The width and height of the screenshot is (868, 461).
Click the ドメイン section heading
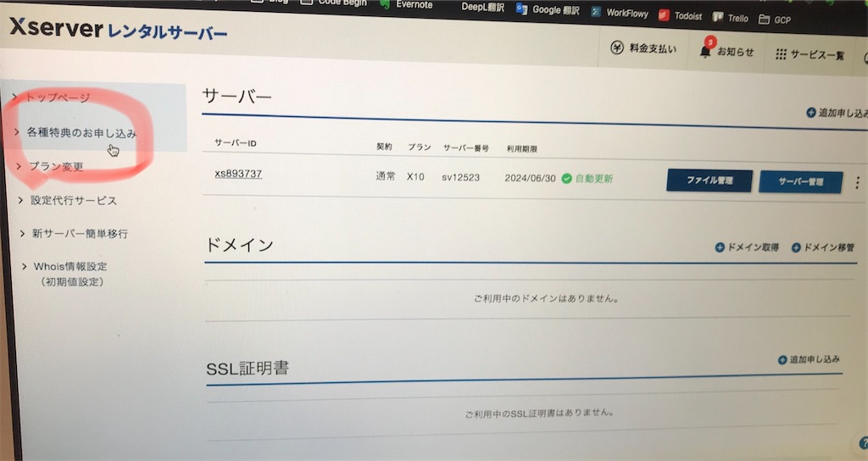pyautogui.click(x=239, y=244)
